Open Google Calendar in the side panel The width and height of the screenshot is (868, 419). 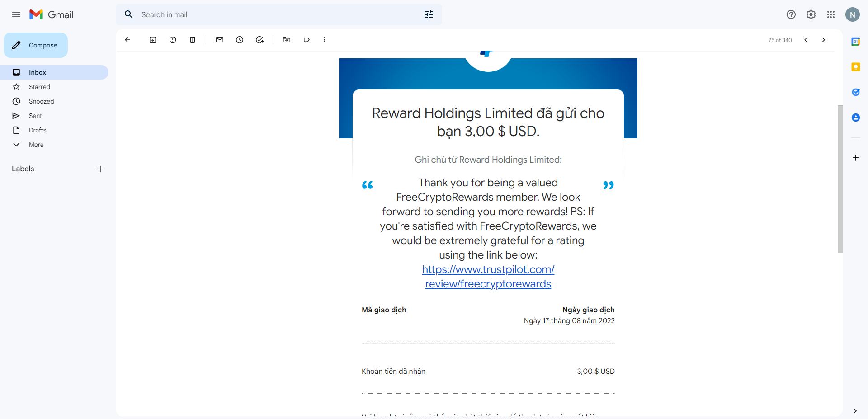[x=855, y=42]
